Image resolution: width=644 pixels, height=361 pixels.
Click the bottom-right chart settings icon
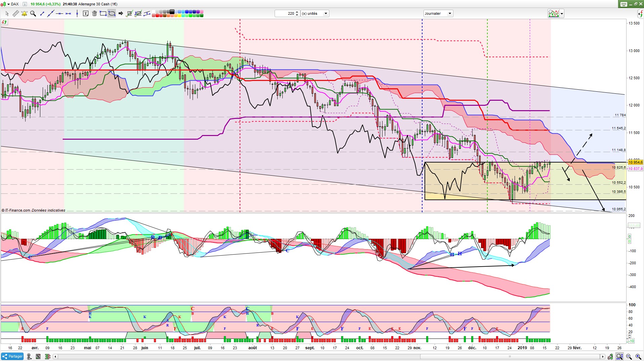[610, 357]
